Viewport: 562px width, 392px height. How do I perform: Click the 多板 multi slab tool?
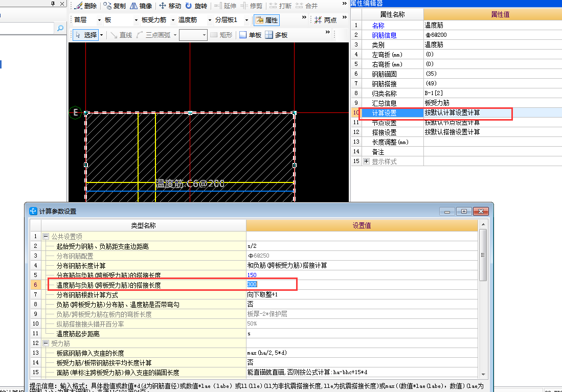pyautogui.click(x=276, y=35)
